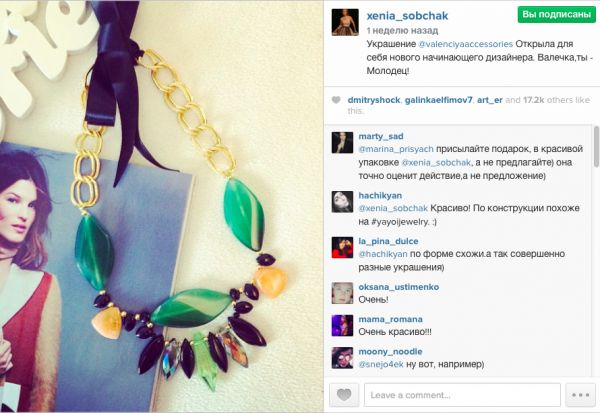Open hachikyan commenter avatar
600x413 pixels.
click(342, 202)
